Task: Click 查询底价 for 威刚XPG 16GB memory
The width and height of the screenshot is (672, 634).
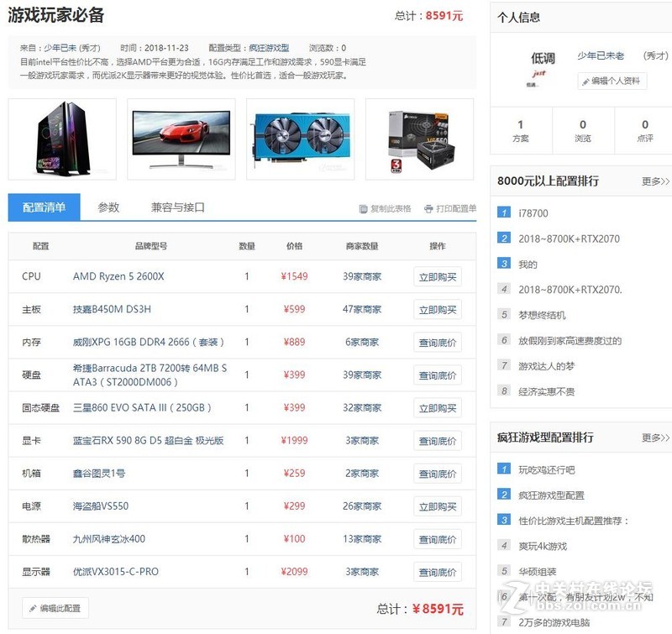Action: pos(438,343)
